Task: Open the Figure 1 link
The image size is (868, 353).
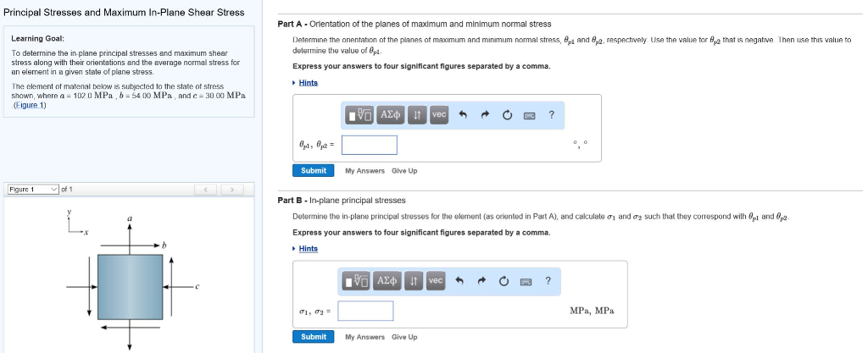Action: click(29, 106)
